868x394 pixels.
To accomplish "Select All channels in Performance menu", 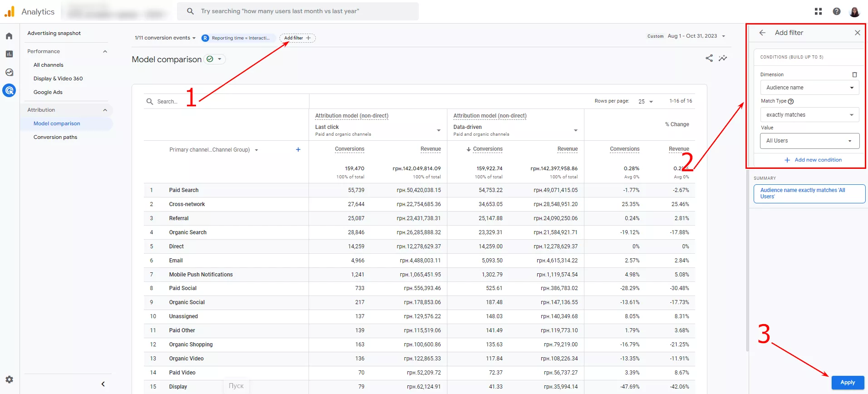I will [x=49, y=65].
